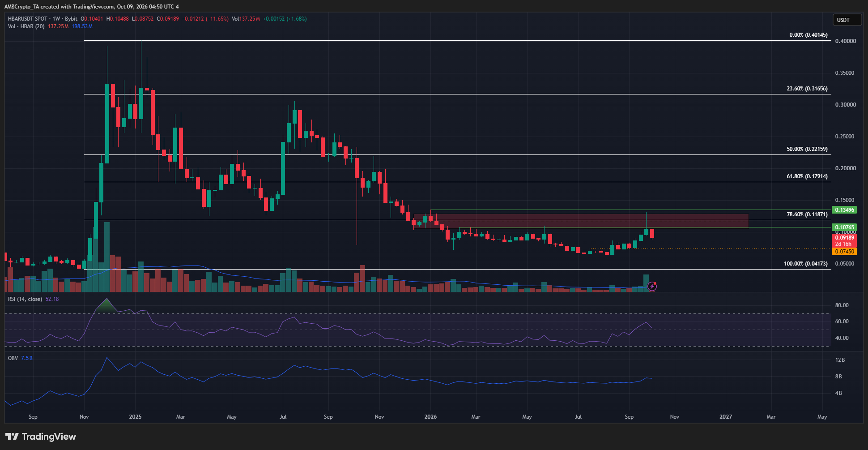
Task: Click the orange 0.07450 price label
Action: (844, 252)
